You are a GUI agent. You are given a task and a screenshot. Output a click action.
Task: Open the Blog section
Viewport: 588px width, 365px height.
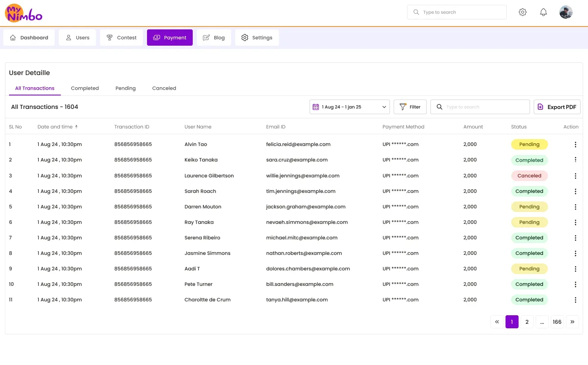214,38
